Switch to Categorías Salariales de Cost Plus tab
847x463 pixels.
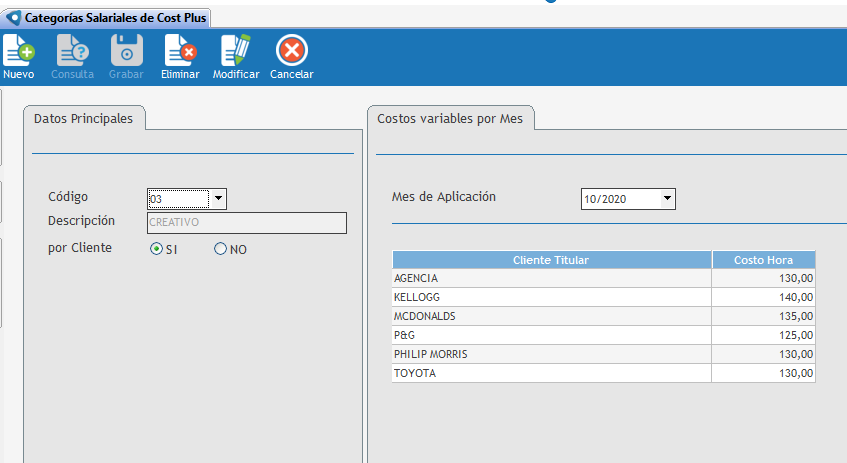click(106, 18)
